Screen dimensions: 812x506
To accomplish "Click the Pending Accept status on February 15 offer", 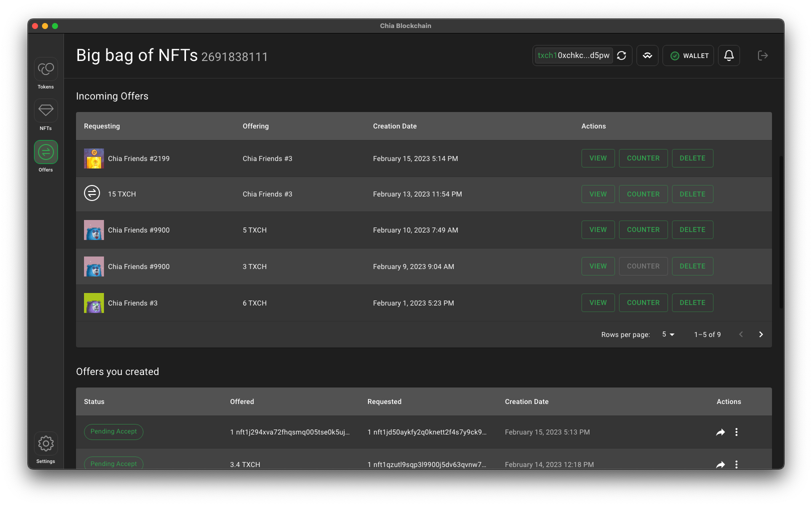I will (113, 431).
